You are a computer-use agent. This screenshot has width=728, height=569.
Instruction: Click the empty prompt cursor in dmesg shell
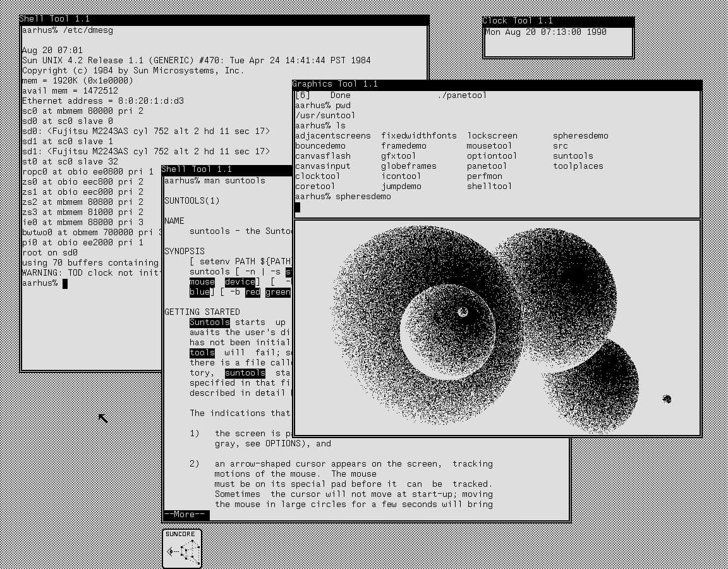pyautogui.click(x=65, y=284)
